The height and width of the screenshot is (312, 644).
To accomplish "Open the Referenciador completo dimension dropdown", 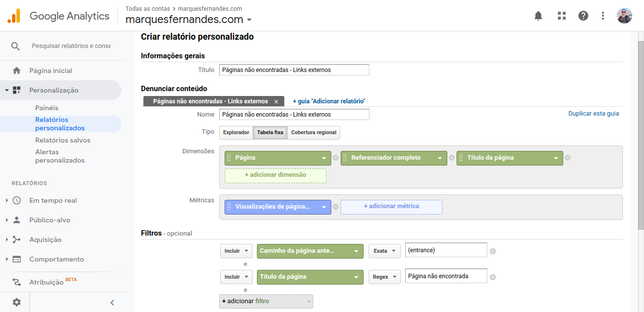I will tap(440, 158).
